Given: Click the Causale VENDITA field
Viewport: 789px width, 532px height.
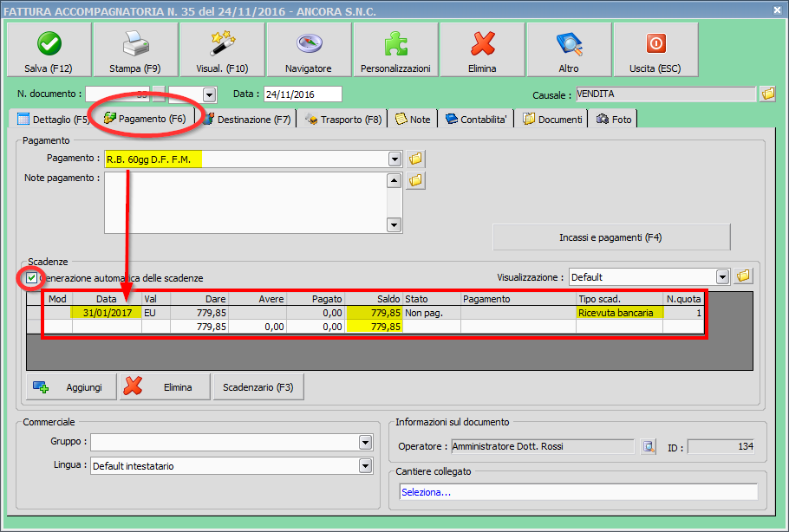Looking at the screenshot, I should pyautogui.click(x=666, y=94).
